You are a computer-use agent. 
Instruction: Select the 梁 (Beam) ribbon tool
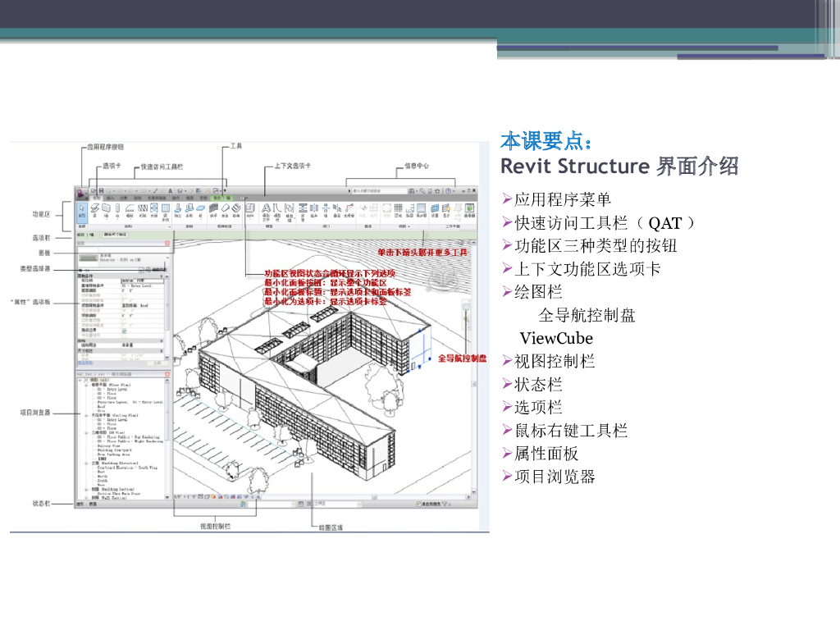coord(94,211)
